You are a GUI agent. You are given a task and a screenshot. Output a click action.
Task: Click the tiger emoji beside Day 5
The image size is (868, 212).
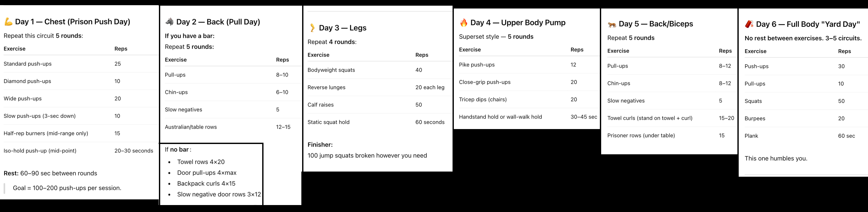pos(612,24)
